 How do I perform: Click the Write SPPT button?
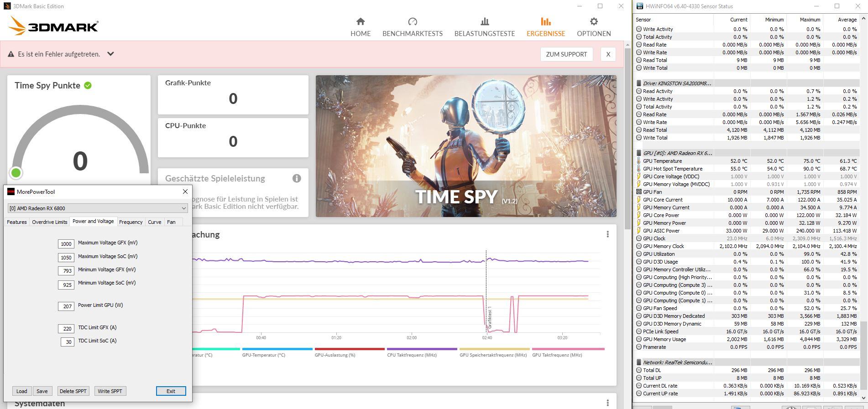110,391
